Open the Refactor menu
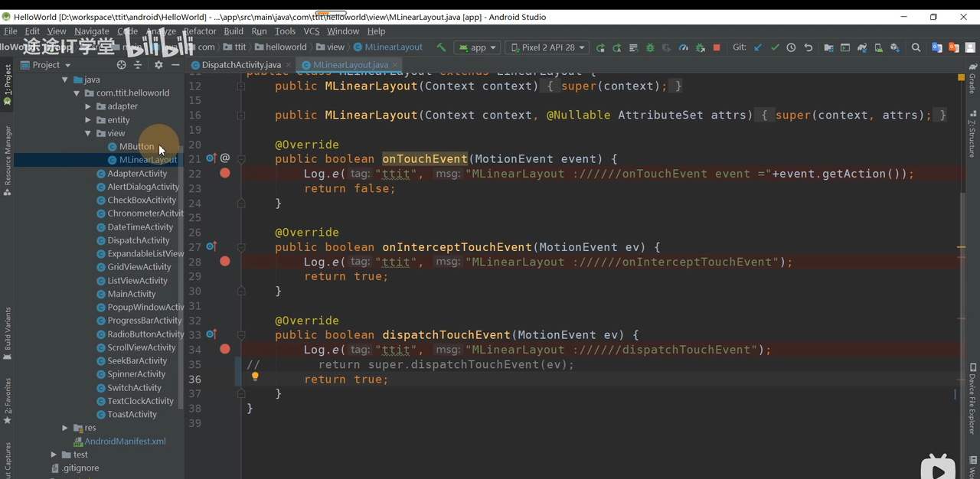This screenshot has width=980, height=479. 200,31
